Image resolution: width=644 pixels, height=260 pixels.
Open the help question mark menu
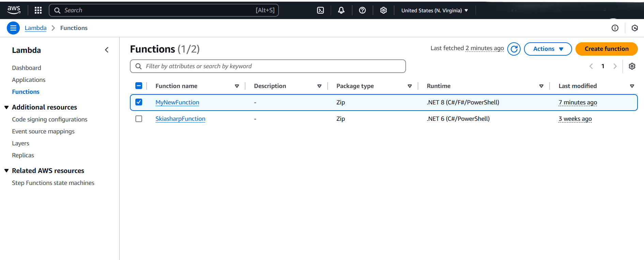[x=362, y=10]
